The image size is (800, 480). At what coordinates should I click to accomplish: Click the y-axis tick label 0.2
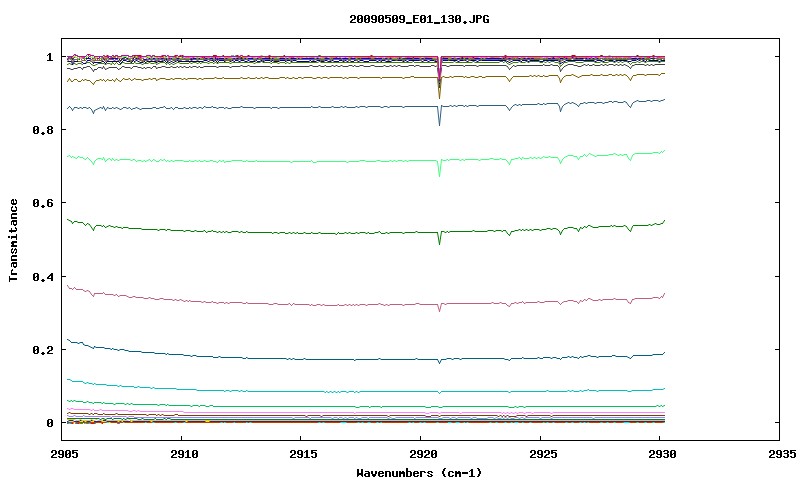(43, 350)
